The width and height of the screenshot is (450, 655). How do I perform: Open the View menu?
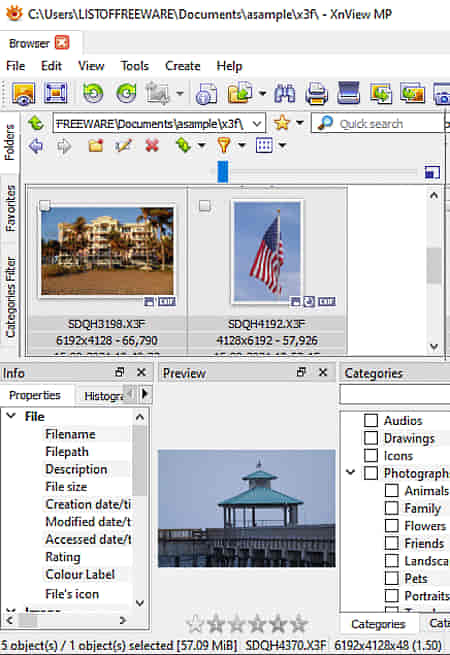click(91, 66)
